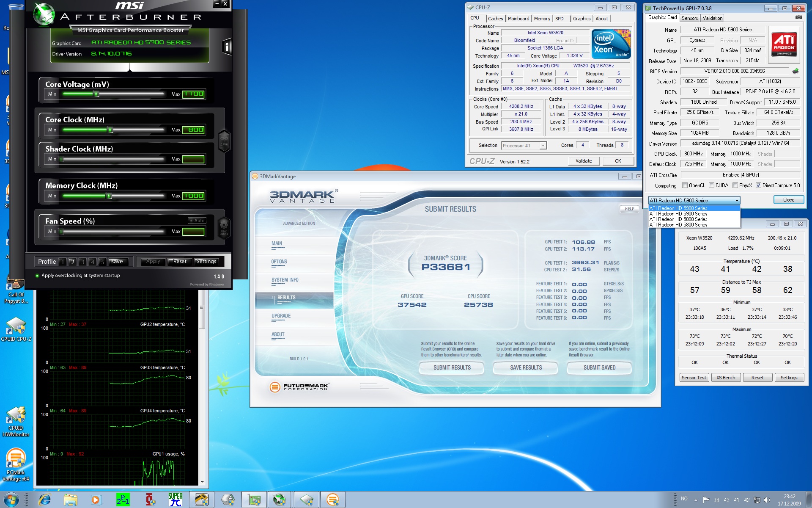812x508 pixels.
Task: Switch to MSI Afterburner jet taskbar button
Action: 280,500
